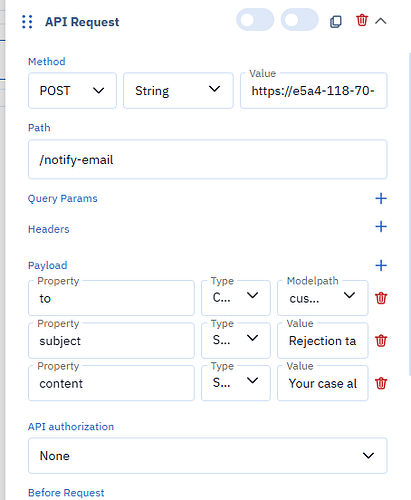The image size is (411, 500).
Task: Open the String type dropdown
Action: 178,91
